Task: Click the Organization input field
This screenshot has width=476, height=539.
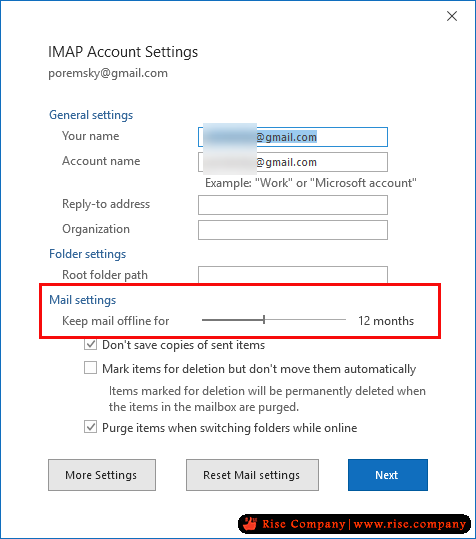Action: click(293, 230)
